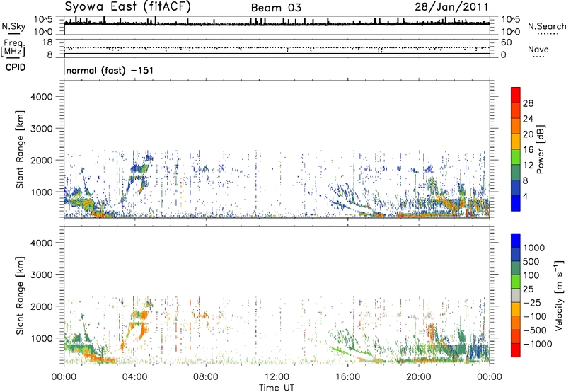
Task: Click the '-1000' value on velocity scale
Action: pos(538,344)
